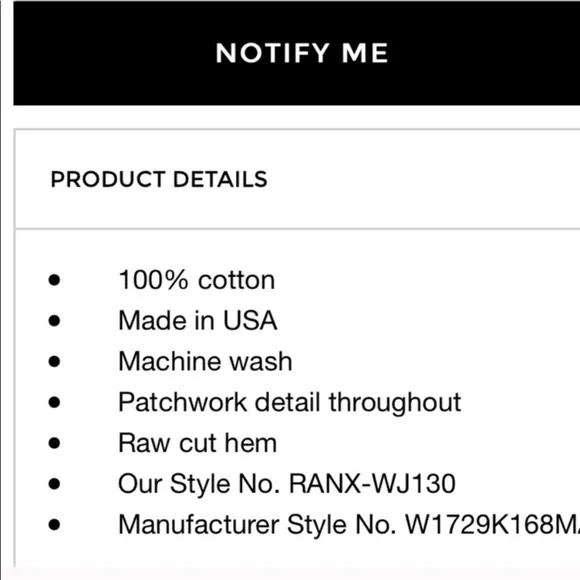Collapse the PRODUCT DETAILS section header
This screenshot has width=580, height=580.
[297, 179]
